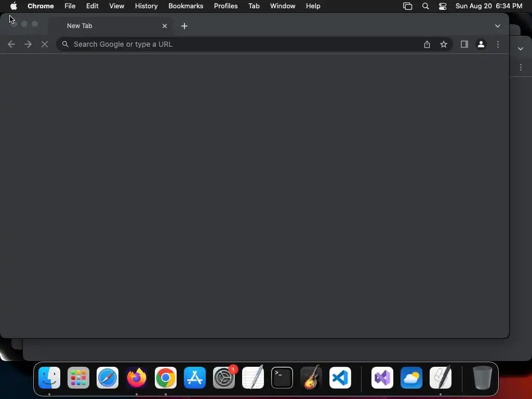Expand the tab search chevron in the back window
Screen dimensions: 532x399
coord(521,49)
